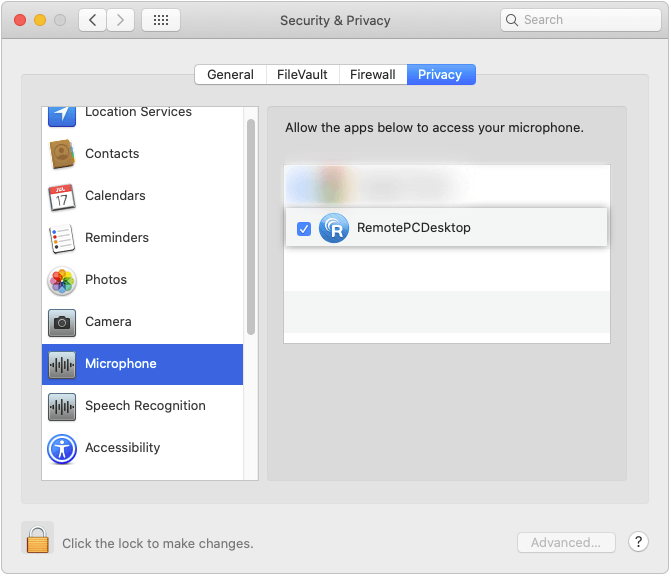Click the Speech Recognition waveform icon
671x576 pixels.
click(62, 407)
